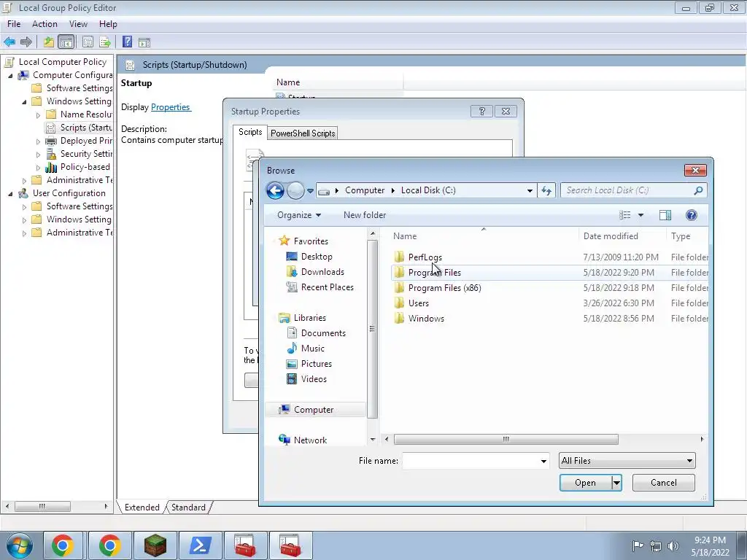Go to Downloads in the navigation pane

click(322, 272)
